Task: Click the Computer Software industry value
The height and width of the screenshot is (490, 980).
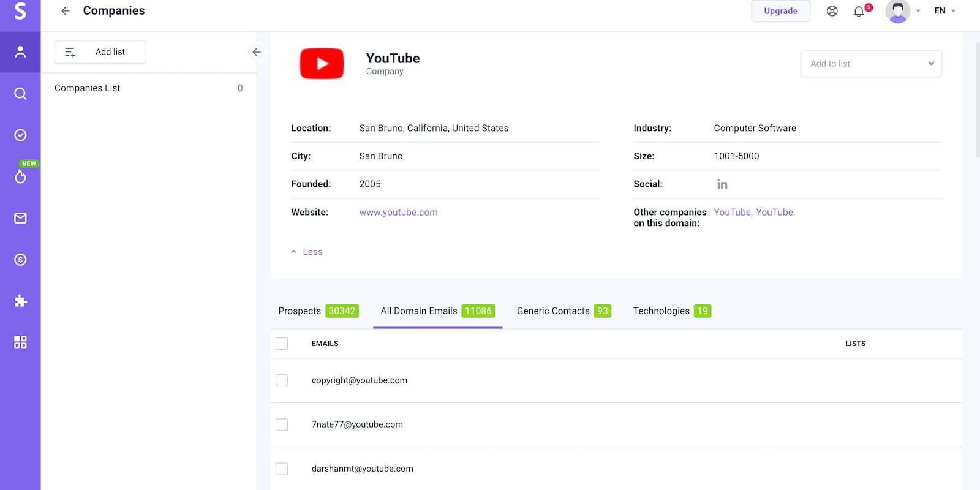Action: [x=755, y=128]
